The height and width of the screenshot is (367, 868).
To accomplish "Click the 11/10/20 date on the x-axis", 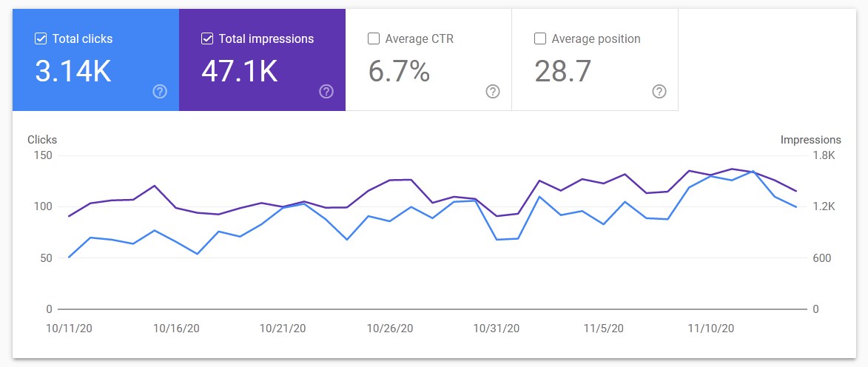I will coord(711,329).
